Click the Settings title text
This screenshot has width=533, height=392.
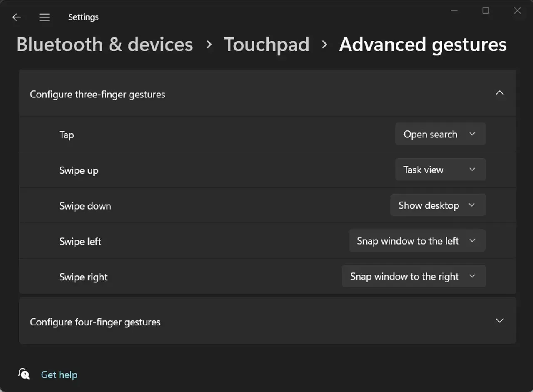83,17
